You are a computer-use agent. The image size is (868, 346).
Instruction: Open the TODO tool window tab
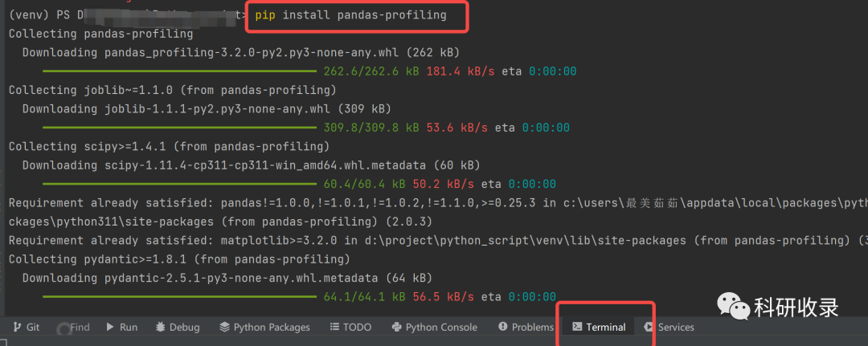coord(350,328)
